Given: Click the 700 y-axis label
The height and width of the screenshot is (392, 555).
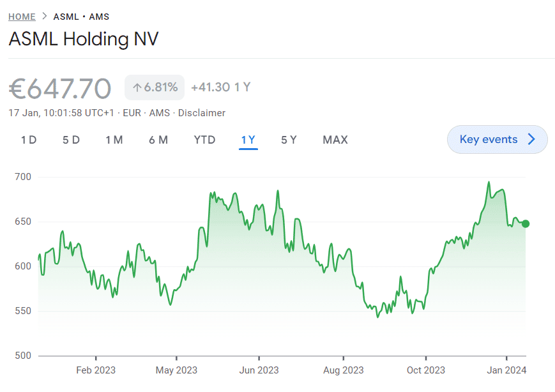Looking at the screenshot, I should (x=23, y=177).
